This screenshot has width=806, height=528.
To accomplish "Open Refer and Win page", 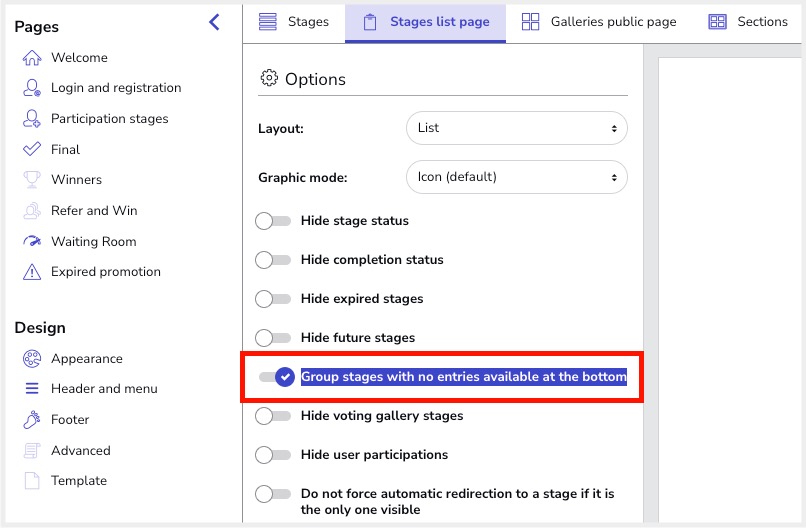I will click(94, 211).
